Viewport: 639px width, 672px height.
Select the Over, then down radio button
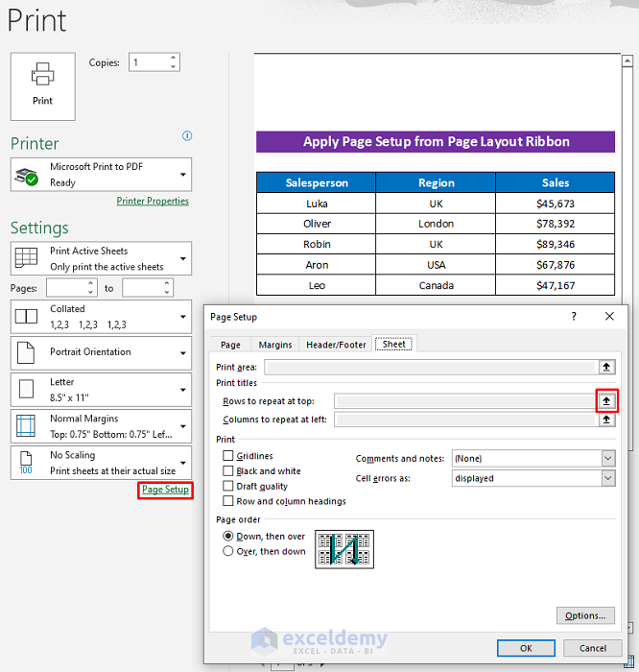coord(228,551)
